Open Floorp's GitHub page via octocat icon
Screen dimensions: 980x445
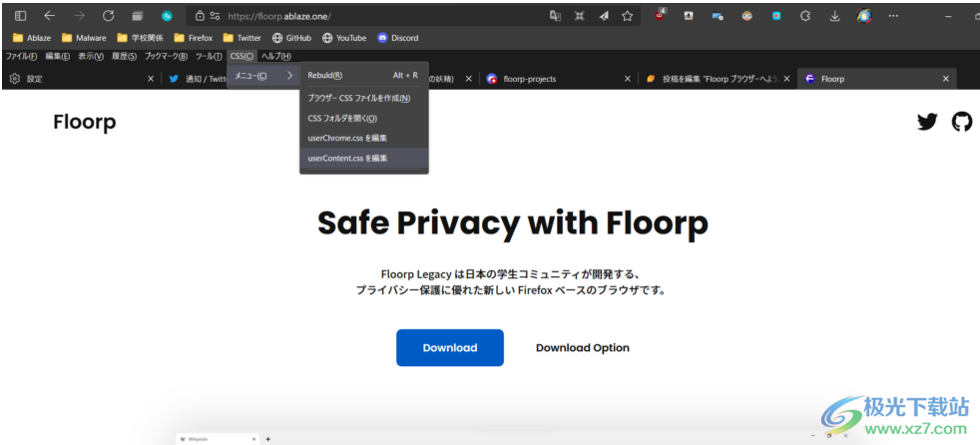(x=962, y=122)
